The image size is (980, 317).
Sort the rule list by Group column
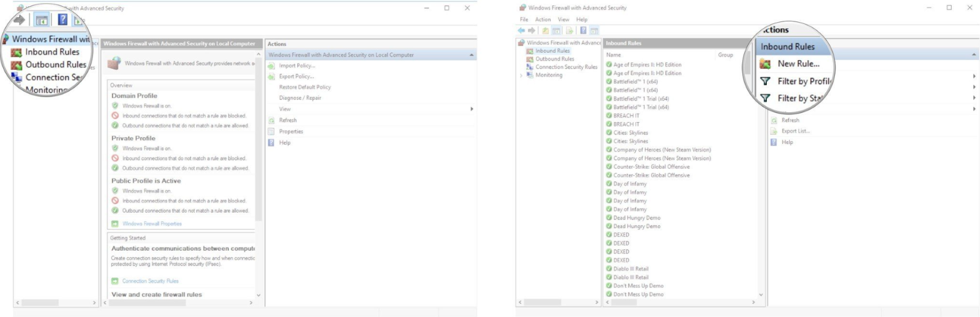click(725, 55)
